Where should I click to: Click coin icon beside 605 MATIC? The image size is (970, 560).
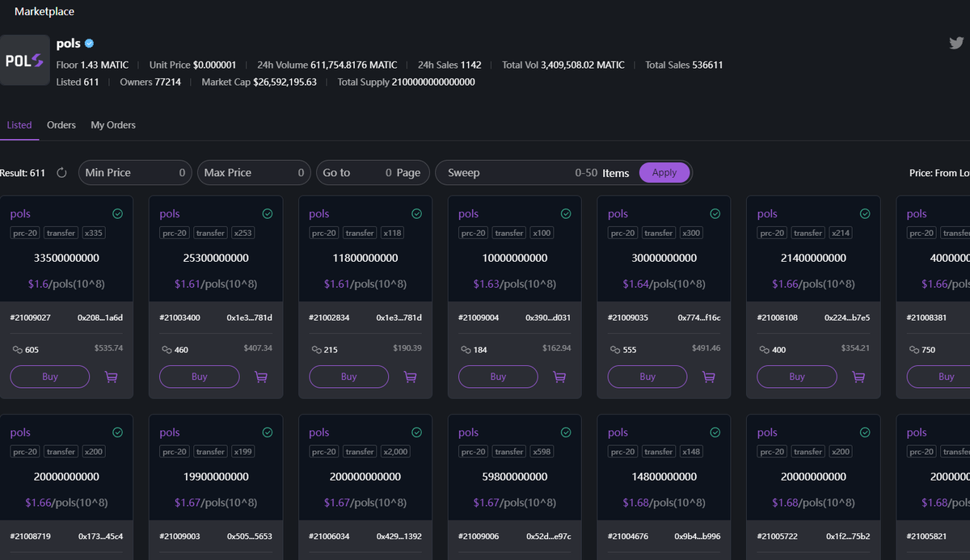click(17, 350)
